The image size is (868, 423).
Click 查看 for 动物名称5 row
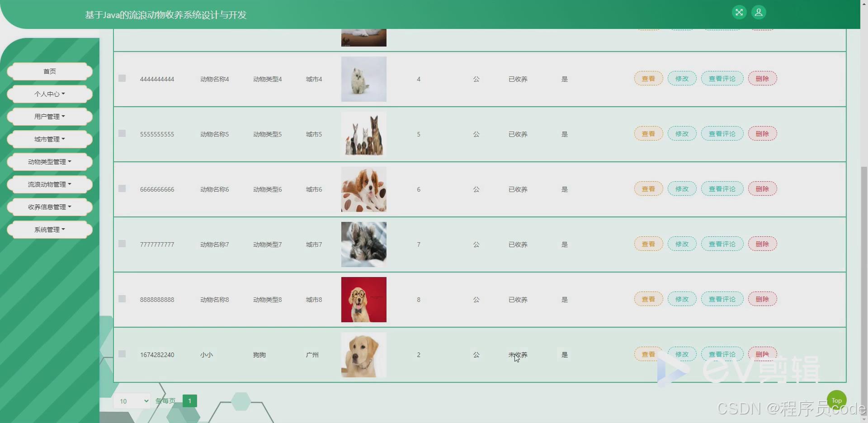(x=648, y=134)
